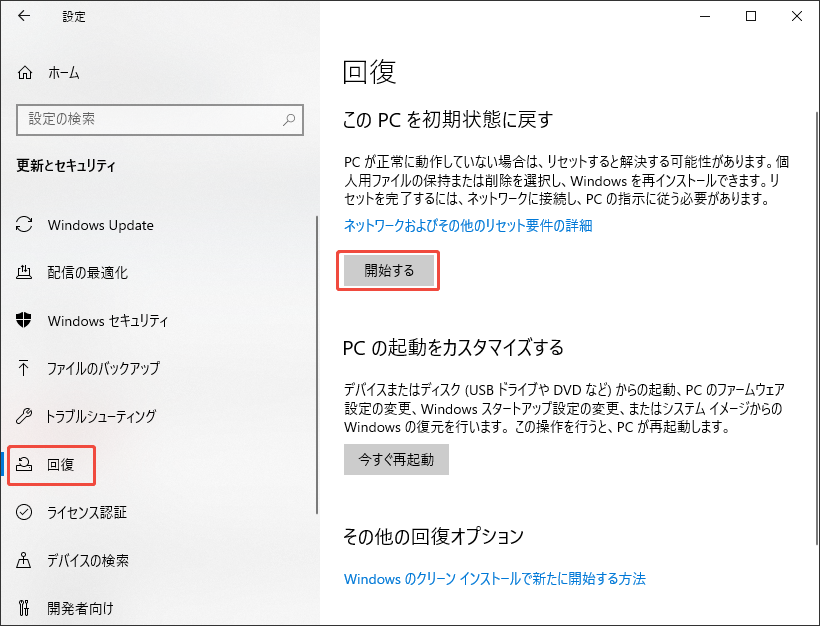This screenshot has height=626, width=820.
Task: Open the ホーム settings page
Action: point(64,73)
